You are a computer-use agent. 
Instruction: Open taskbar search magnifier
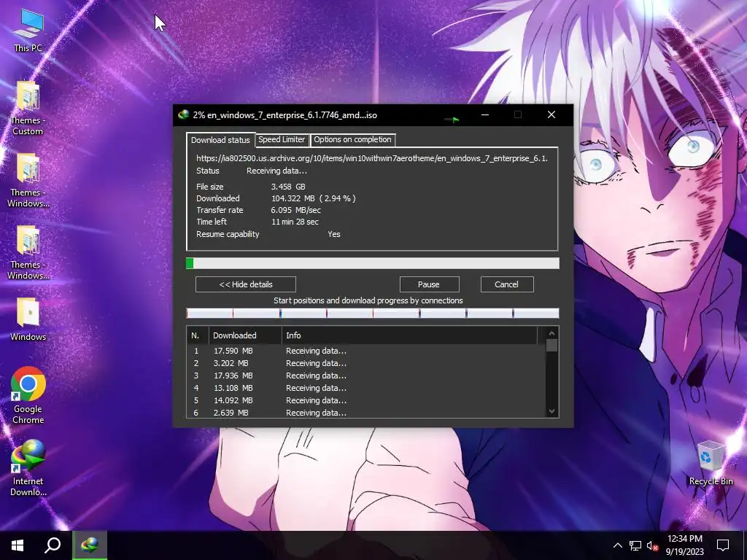point(53,545)
